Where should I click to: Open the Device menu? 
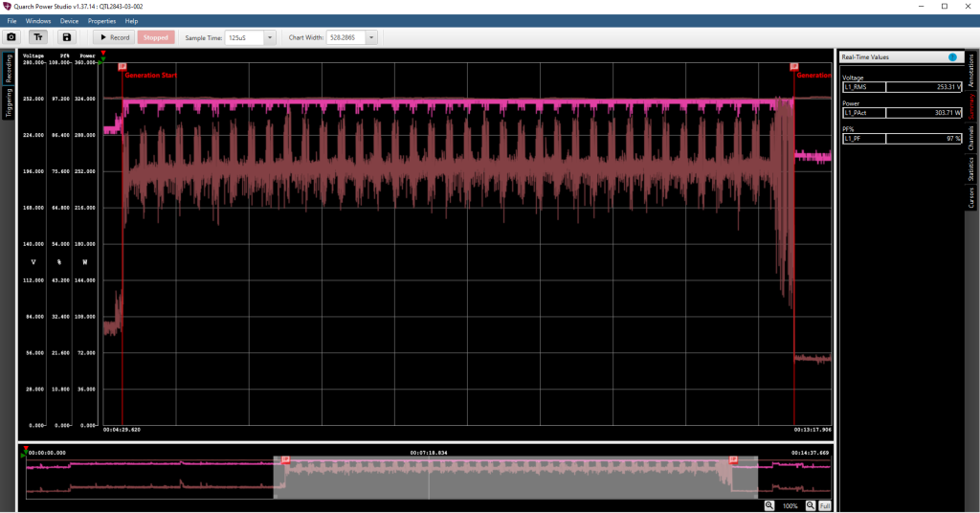pos(69,21)
